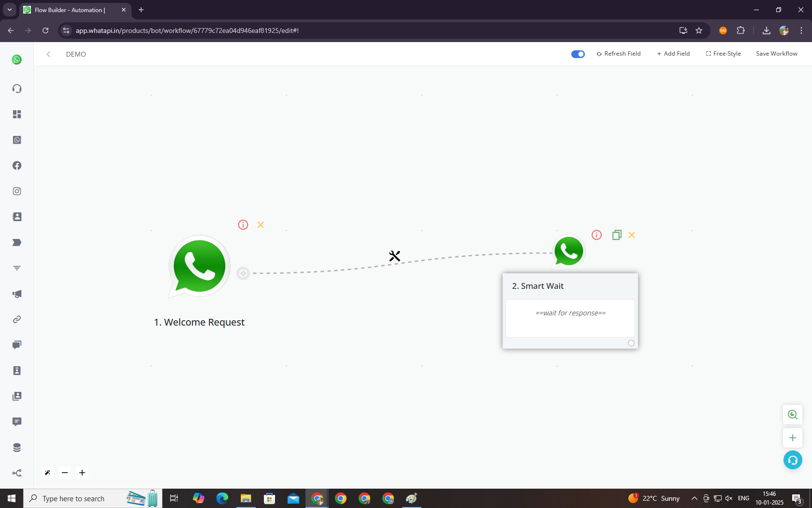812x508 pixels.
Task: Add a new node with green plus
Action: pos(793,438)
